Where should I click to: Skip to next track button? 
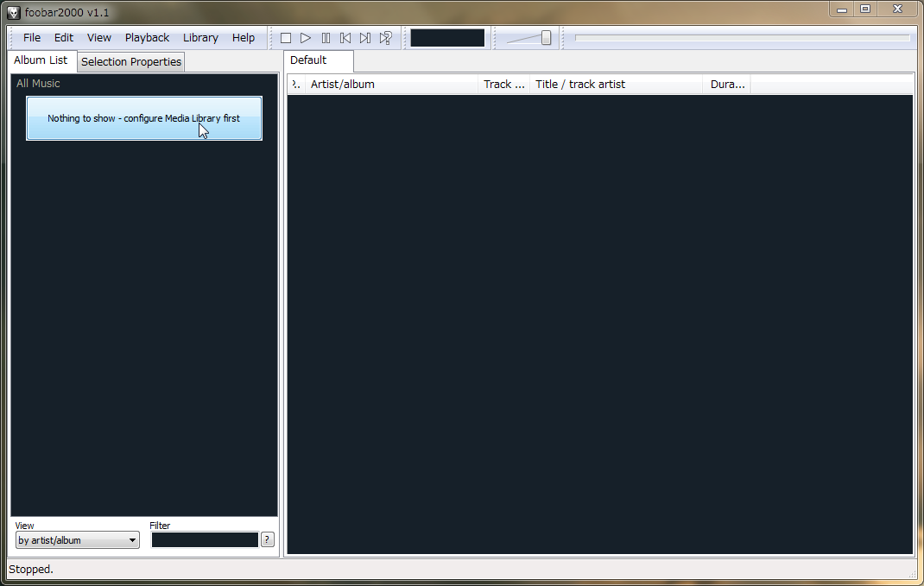point(365,38)
